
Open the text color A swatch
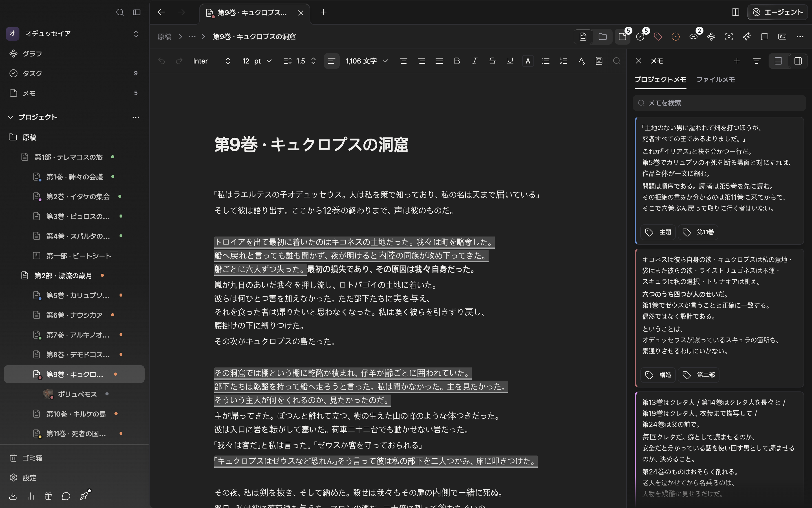(528, 61)
